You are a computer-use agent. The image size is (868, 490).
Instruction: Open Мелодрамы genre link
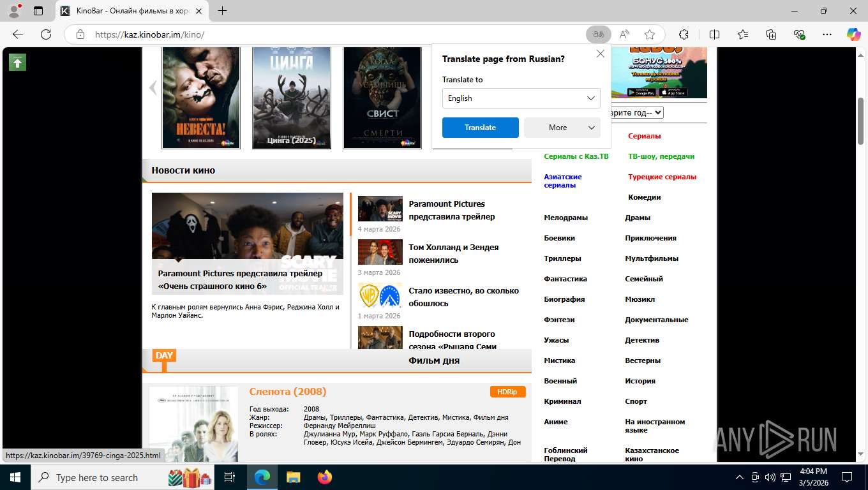pyautogui.click(x=565, y=218)
